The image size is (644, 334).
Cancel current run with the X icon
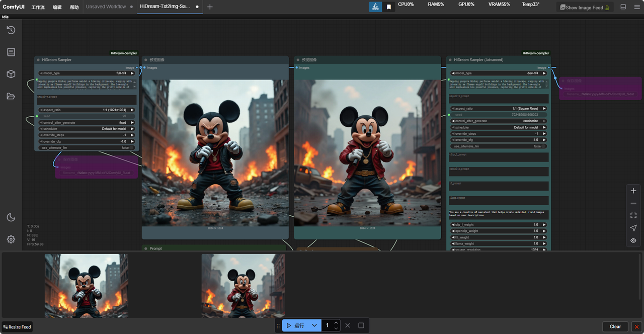pos(348,325)
